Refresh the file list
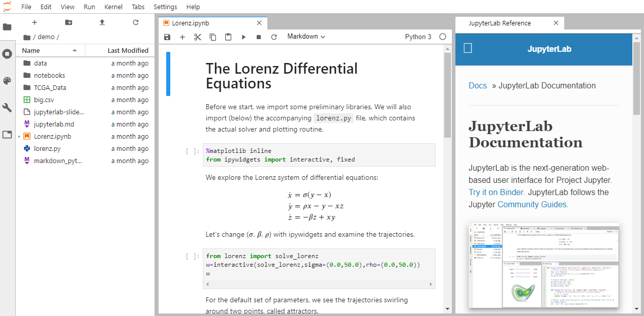The height and width of the screenshot is (316, 644). pyautogui.click(x=136, y=22)
